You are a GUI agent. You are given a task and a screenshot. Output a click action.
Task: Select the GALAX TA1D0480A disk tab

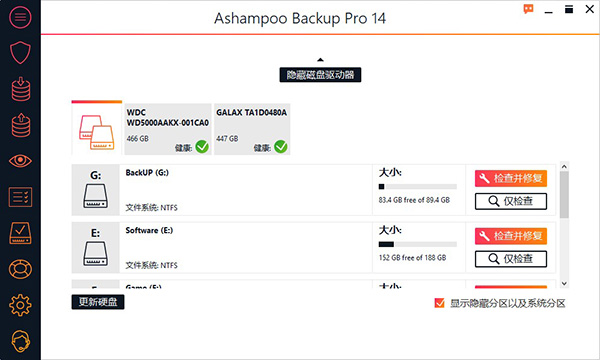coord(252,129)
